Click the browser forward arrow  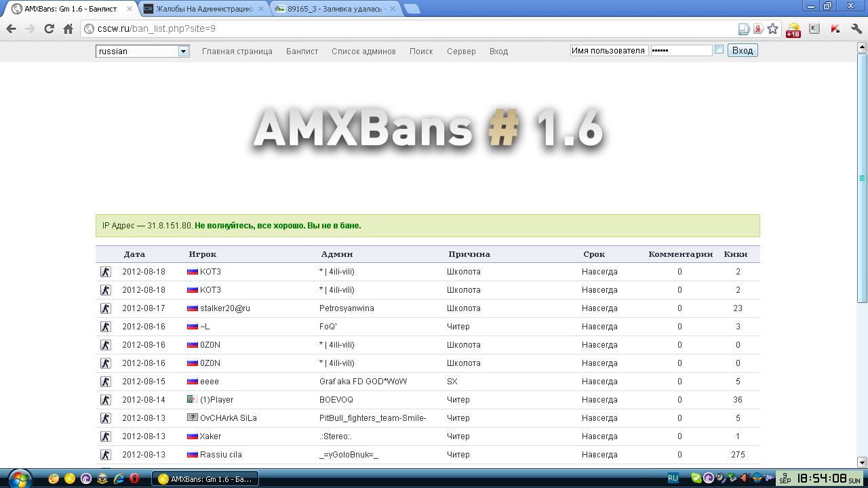click(x=30, y=28)
